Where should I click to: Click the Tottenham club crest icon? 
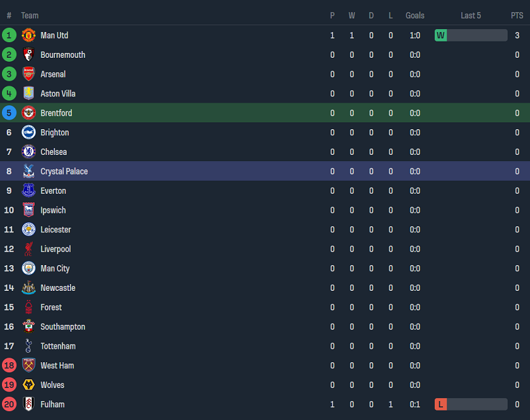click(29, 347)
